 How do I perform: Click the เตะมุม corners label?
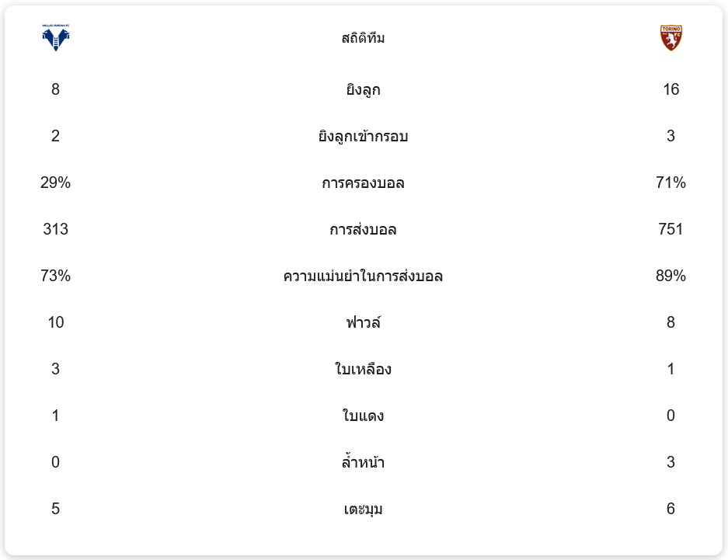click(363, 509)
